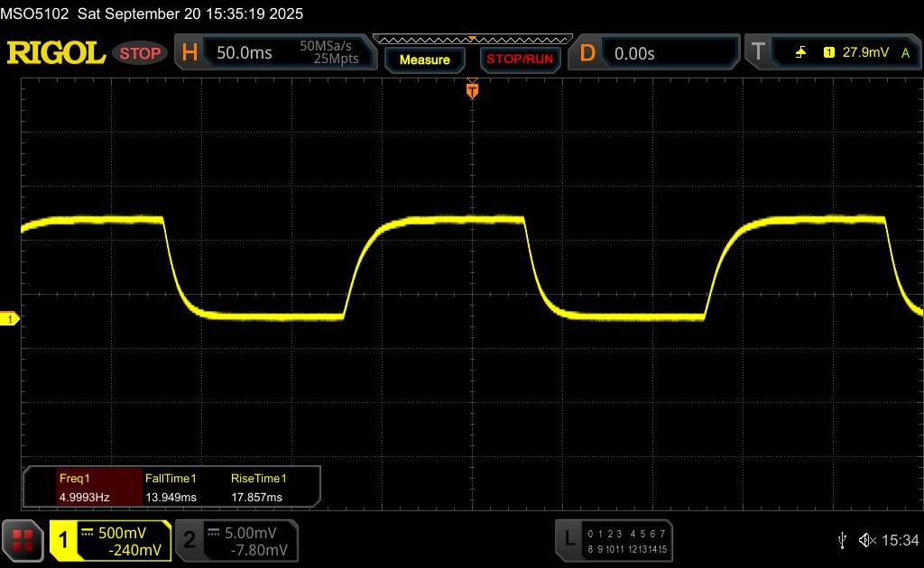Screen dimensions: 924x568
Task: Select the RiseTime1 measurement result
Action: click(257, 487)
